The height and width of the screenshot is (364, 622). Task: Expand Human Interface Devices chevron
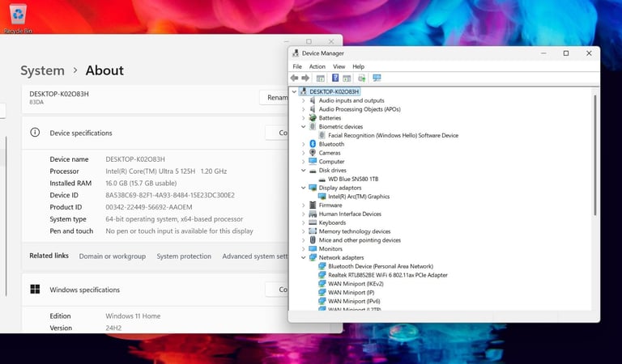(304, 214)
